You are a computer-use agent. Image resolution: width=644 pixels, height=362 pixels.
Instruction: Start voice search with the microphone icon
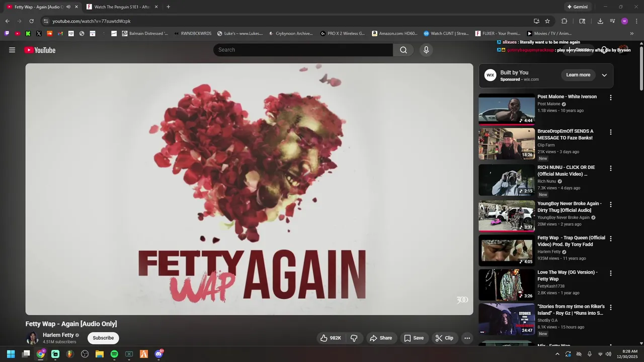coord(426,50)
